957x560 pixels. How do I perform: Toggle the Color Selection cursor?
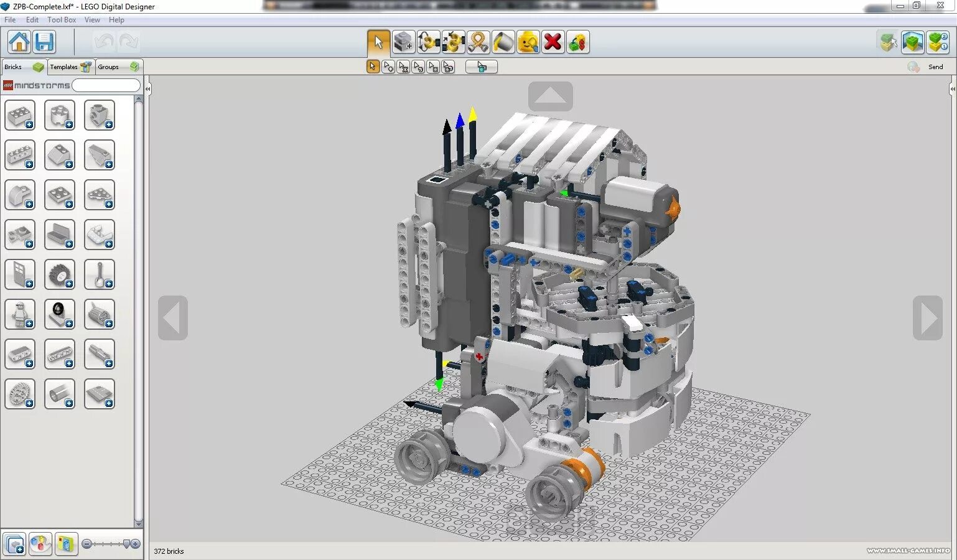pyautogui.click(x=418, y=67)
